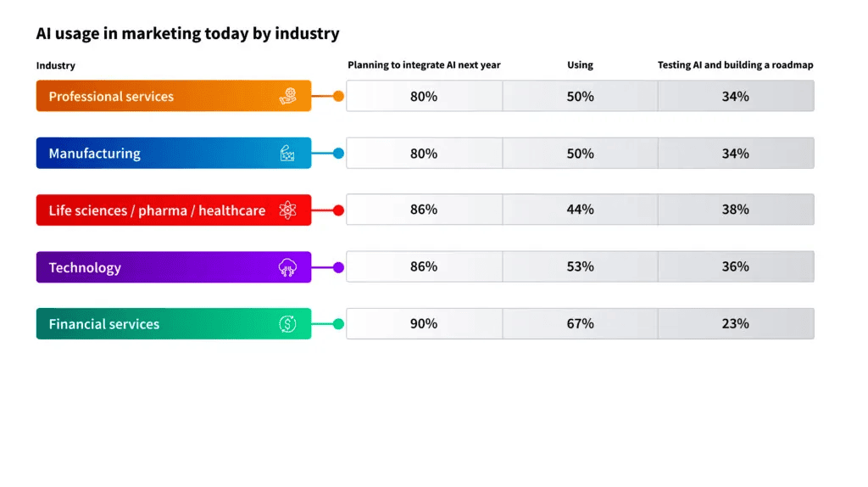868x487 pixels.
Task: Click the blue connector dot
Action: click(338, 154)
